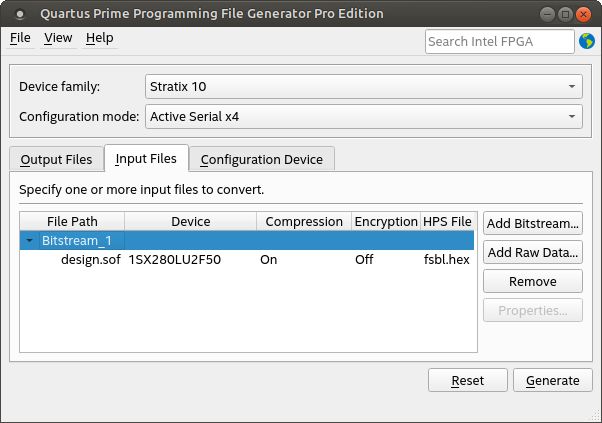The height and width of the screenshot is (423, 602).
Task: Open the Device family dropdown
Action: tap(363, 86)
